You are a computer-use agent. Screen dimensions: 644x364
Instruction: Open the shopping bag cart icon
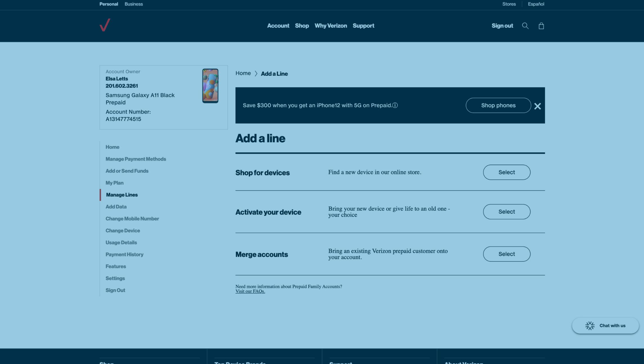(541, 26)
